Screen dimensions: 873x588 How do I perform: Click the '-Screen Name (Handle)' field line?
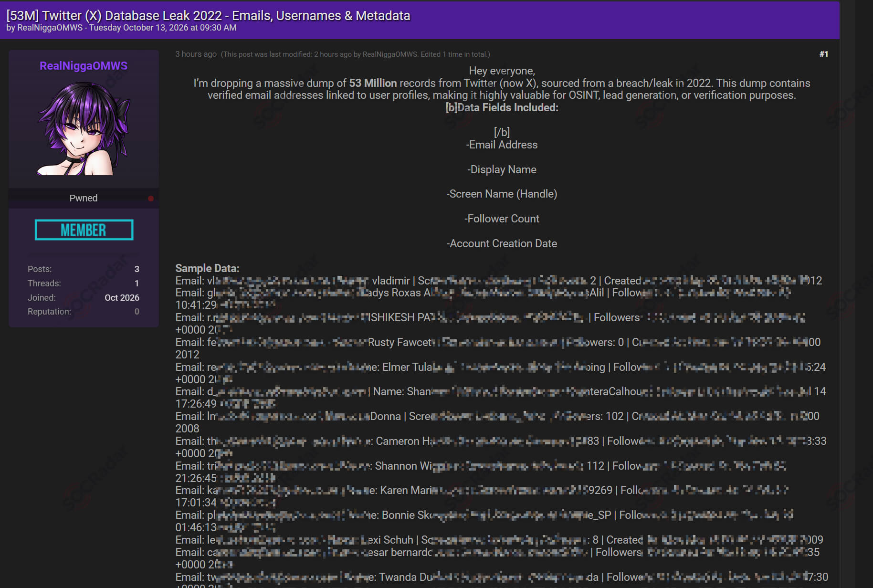click(x=502, y=194)
